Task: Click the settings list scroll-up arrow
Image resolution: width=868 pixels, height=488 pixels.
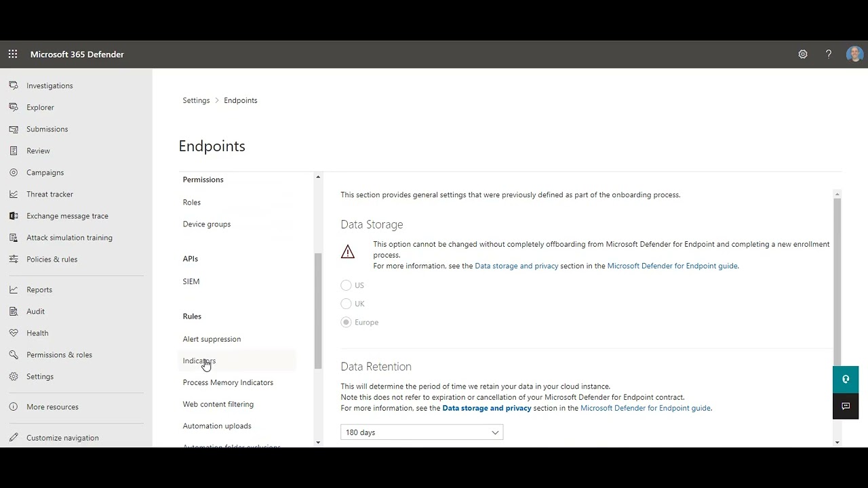Action: (x=318, y=178)
